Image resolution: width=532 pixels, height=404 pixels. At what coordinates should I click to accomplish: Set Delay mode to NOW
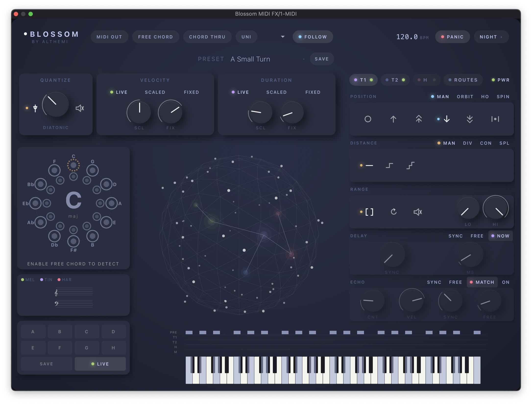click(x=500, y=236)
